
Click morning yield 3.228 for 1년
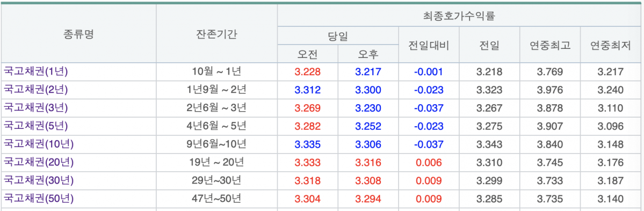[x=308, y=72]
